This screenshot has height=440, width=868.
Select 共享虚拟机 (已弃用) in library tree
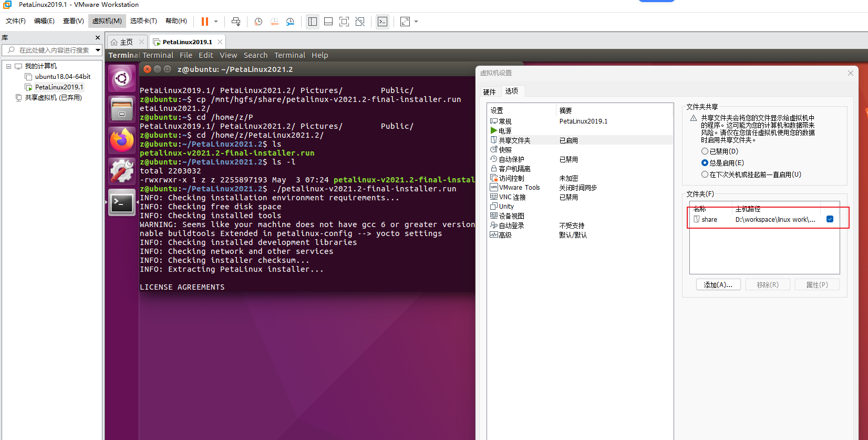53,98
